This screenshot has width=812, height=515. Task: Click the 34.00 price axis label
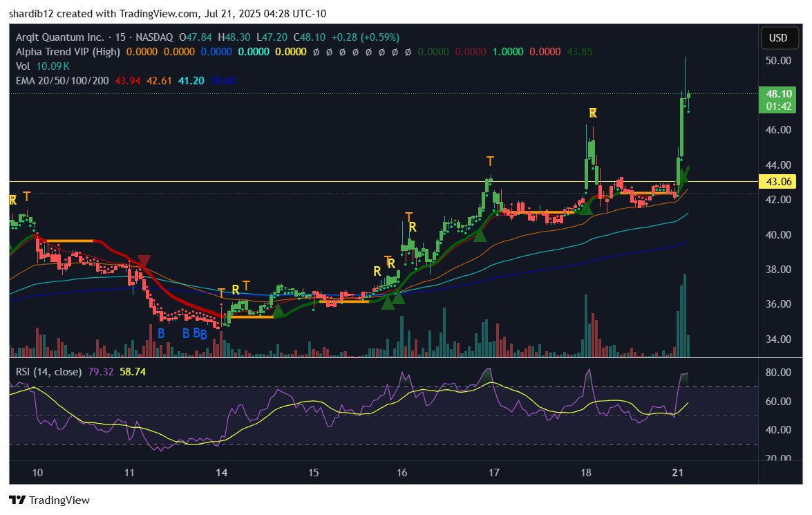[778, 339]
